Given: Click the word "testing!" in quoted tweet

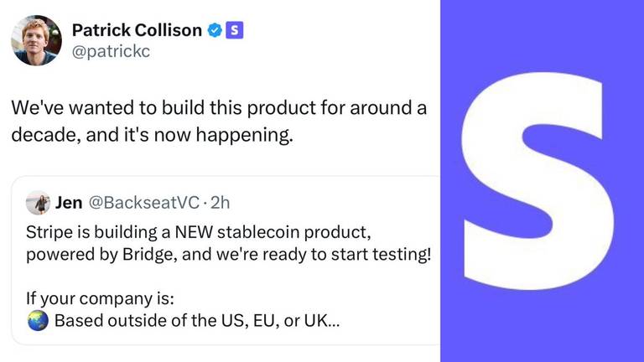Looking at the screenshot, I should (x=402, y=255).
